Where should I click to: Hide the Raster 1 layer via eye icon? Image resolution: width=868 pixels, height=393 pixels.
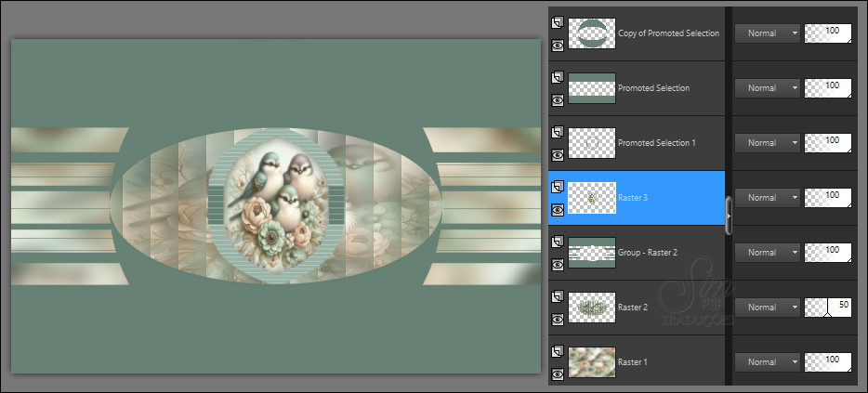tap(558, 374)
